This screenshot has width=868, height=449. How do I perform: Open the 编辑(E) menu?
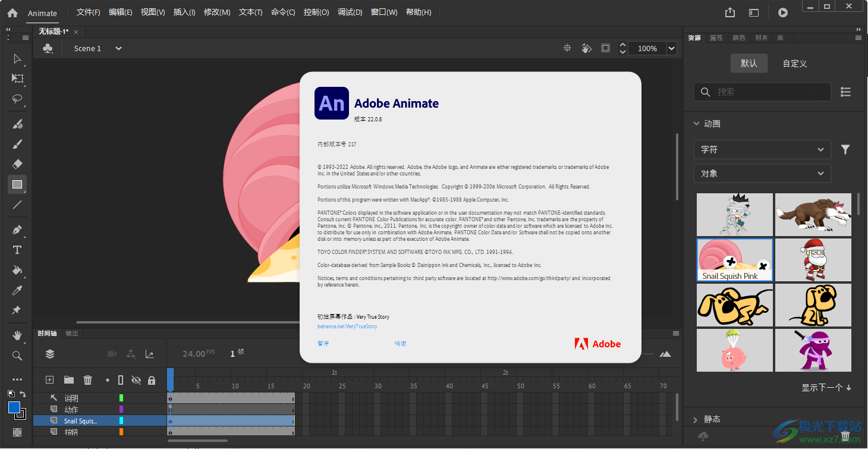click(x=120, y=12)
